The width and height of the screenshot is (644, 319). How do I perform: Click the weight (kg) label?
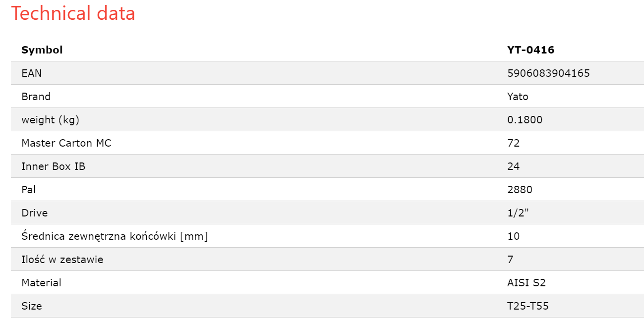coord(51,119)
